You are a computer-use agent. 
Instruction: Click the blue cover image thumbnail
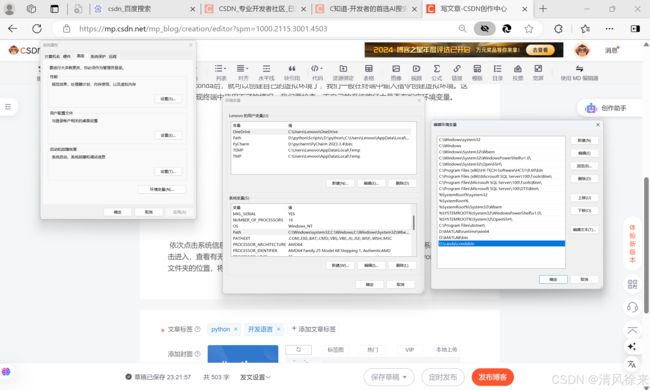pyautogui.click(x=243, y=354)
